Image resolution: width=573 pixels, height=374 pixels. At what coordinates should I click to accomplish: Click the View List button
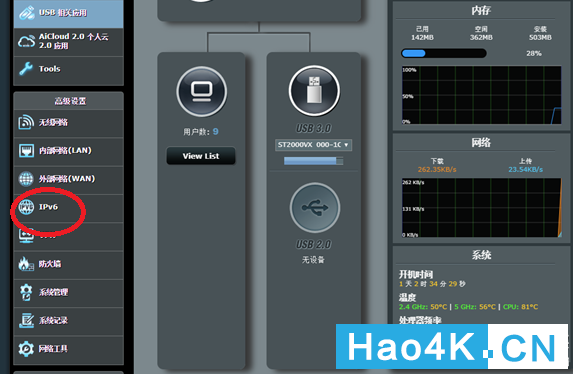[x=201, y=156]
